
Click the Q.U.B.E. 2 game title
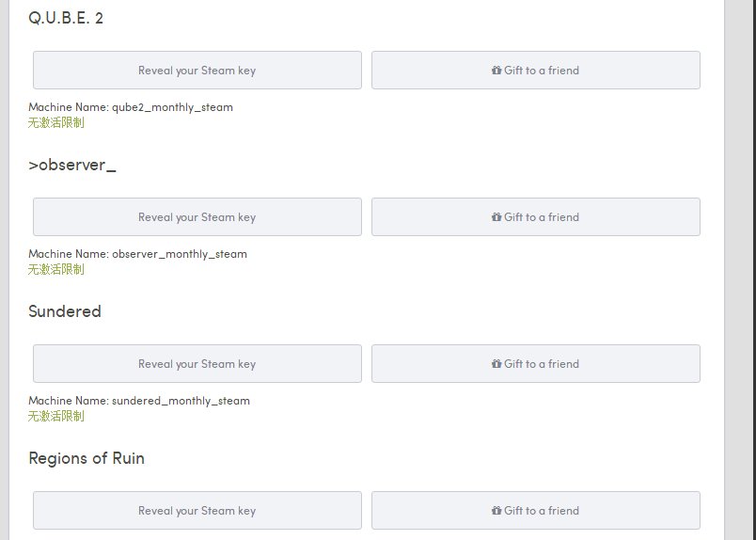[66, 18]
